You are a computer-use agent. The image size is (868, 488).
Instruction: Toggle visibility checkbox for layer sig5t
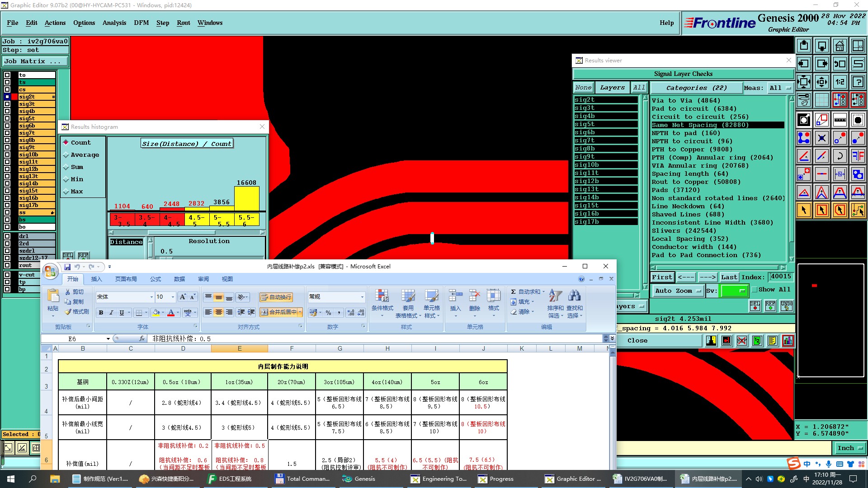coord(7,118)
